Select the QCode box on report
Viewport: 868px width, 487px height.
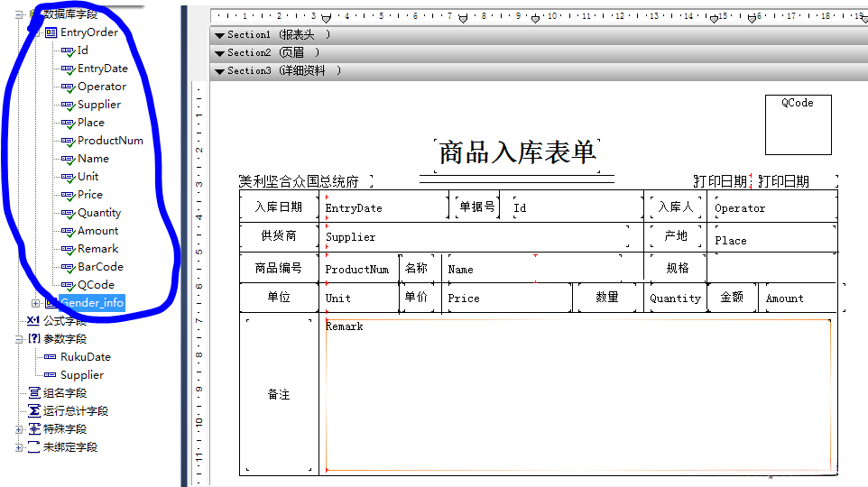click(x=798, y=124)
